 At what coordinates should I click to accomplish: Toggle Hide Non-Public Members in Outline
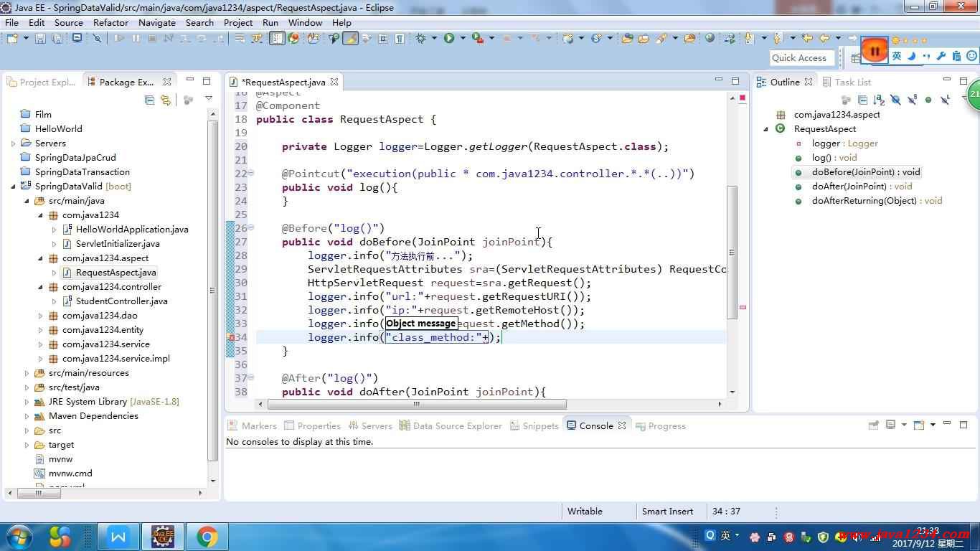tap(928, 100)
